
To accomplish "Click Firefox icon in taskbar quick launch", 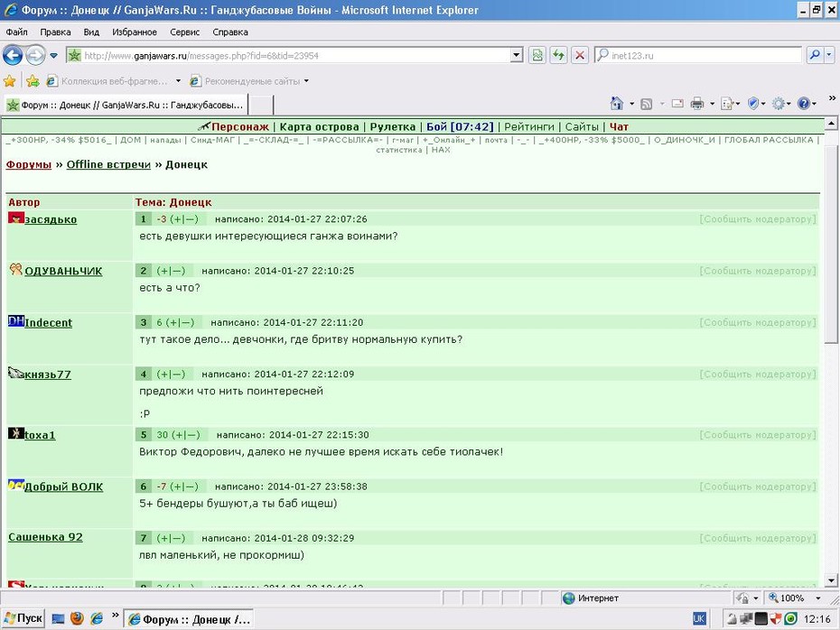I will coord(77,619).
